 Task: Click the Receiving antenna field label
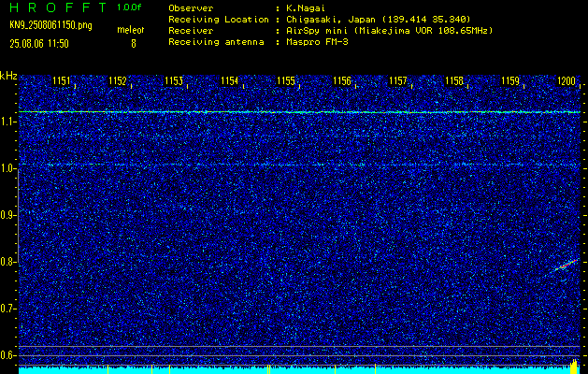point(216,42)
